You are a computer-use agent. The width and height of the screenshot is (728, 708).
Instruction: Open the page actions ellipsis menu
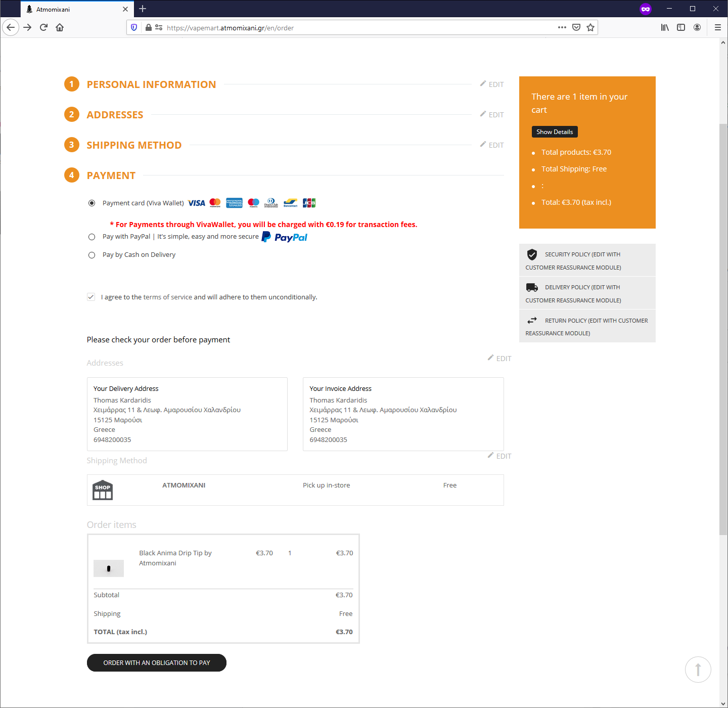click(562, 27)
